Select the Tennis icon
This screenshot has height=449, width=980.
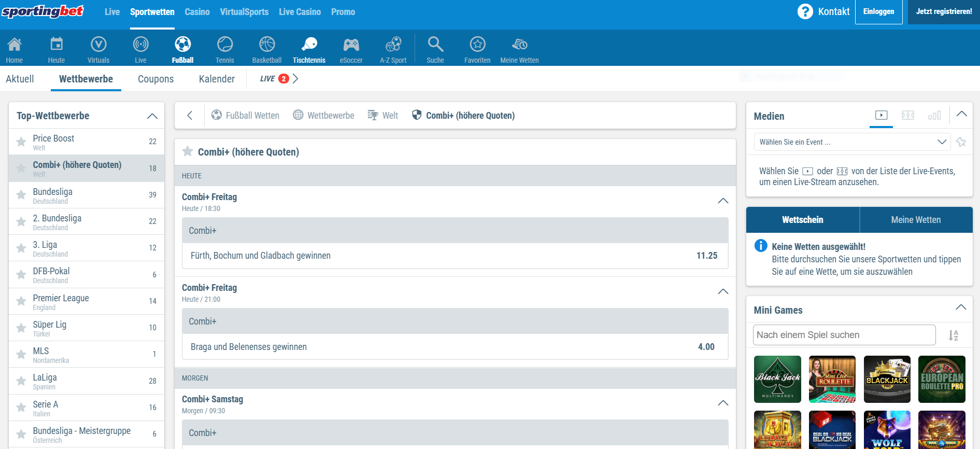225,45
